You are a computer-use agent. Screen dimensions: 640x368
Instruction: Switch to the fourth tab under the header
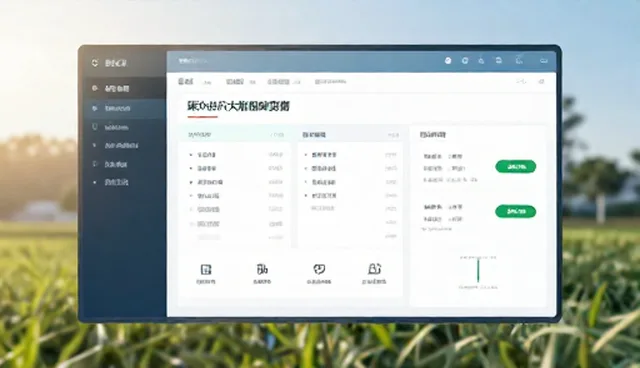click(x=330, y=82)
